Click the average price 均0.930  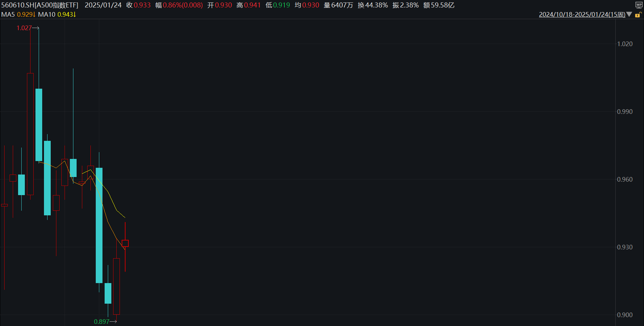click(x=307, y=5)
